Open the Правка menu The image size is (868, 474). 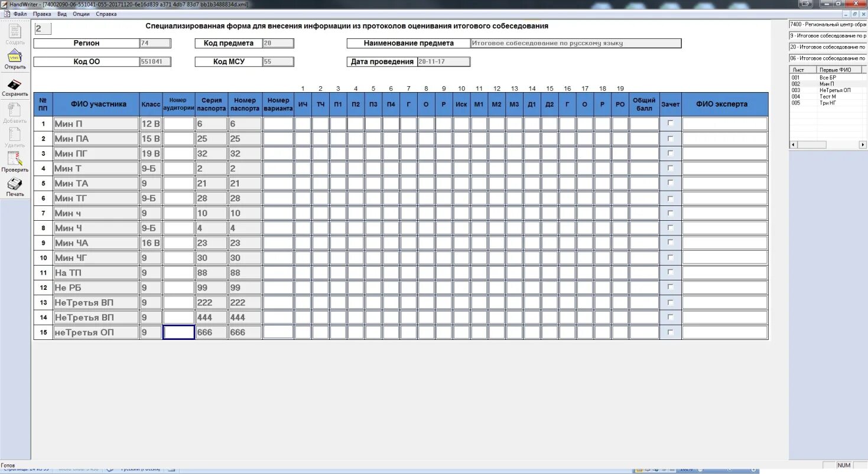(42, 14)
